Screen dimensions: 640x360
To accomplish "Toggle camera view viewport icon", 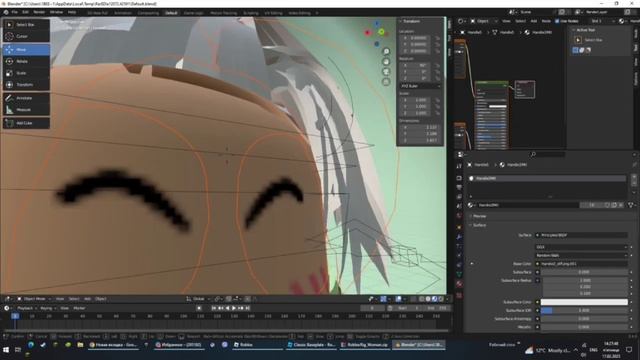I will (x=386, y=72).
